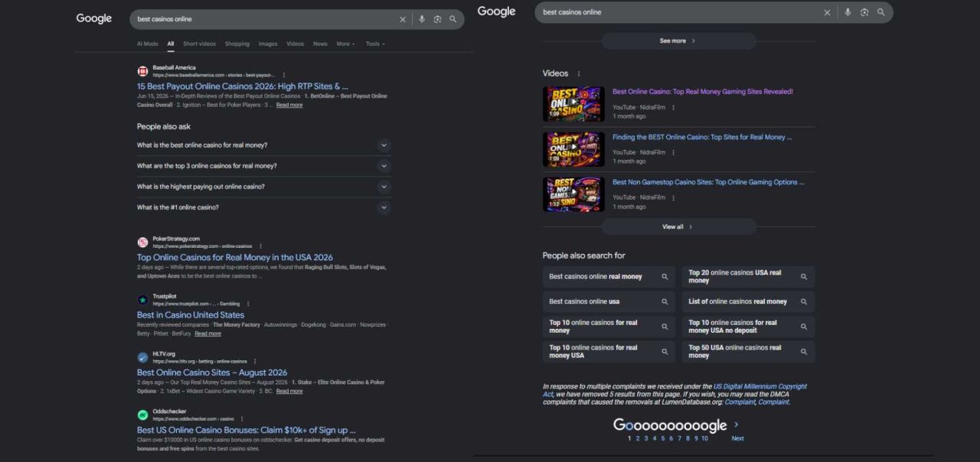The width and height of the screenshot is (980, 462).
Task: Search 'Top 10 online casinos real money USA no deposit'
Action: pos(749,327)
